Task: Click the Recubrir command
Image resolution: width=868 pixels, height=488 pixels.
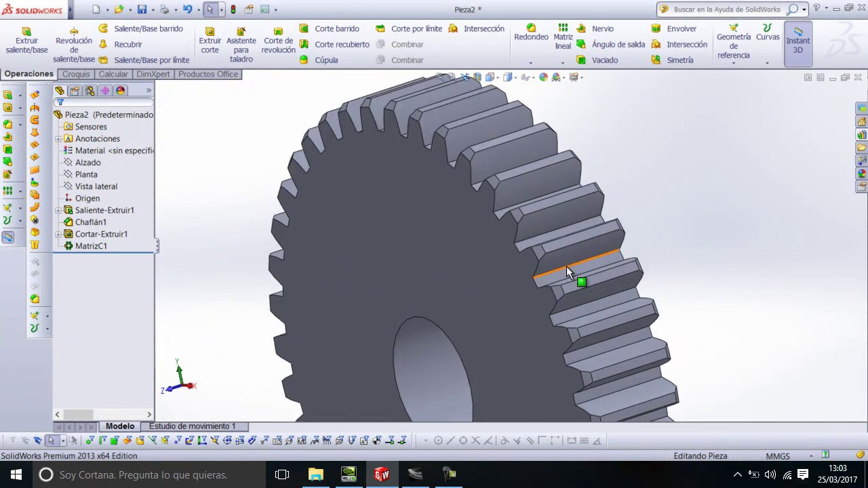Action: pyautogui.click(x=121, y=44)
